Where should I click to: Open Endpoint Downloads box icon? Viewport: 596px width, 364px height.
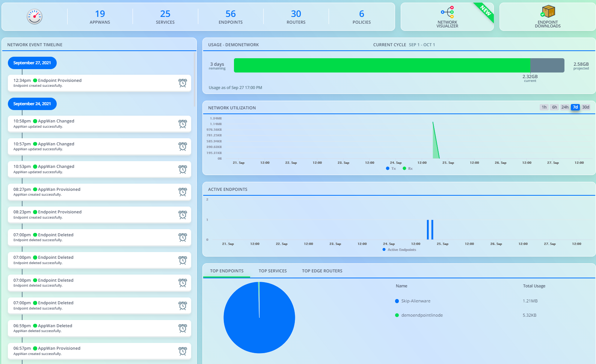point(548,12)
